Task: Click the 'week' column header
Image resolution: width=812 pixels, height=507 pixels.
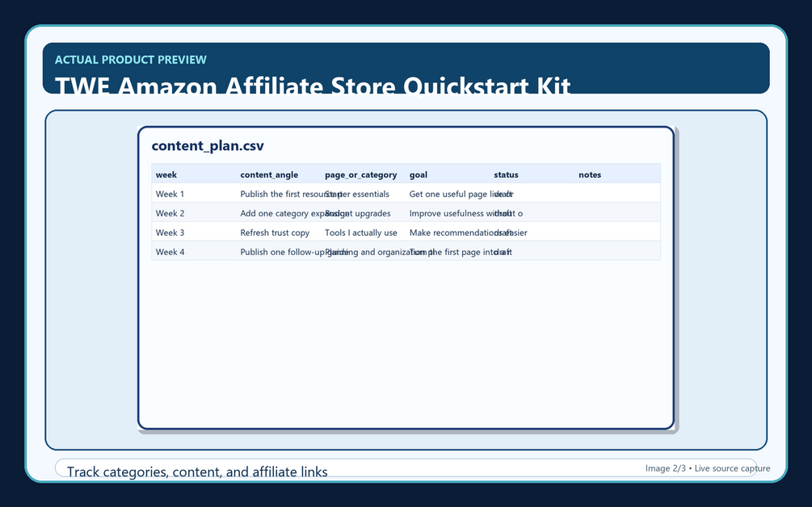Action: [166, 175]
